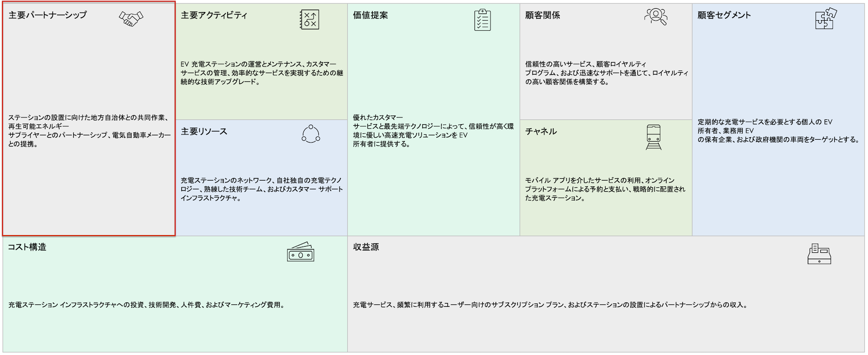Screen dimensions: 868x355
Task: Click the channel text about モバイル アプリ
Action: click(x=605, y=189)
